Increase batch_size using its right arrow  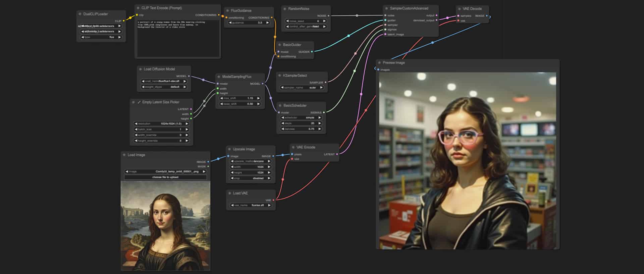187,130
